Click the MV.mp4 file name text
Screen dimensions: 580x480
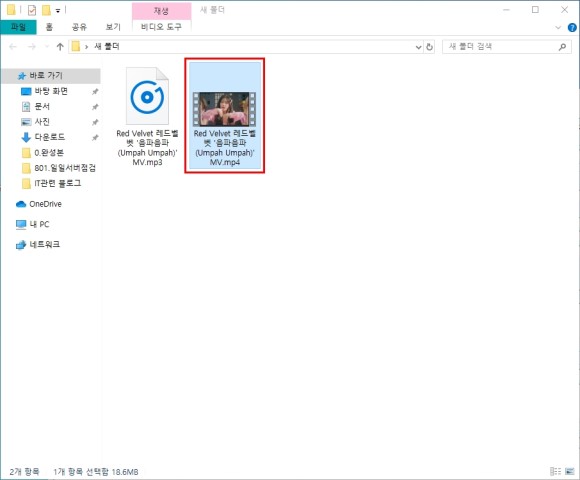pyautogui.click(x=225, y=148)
